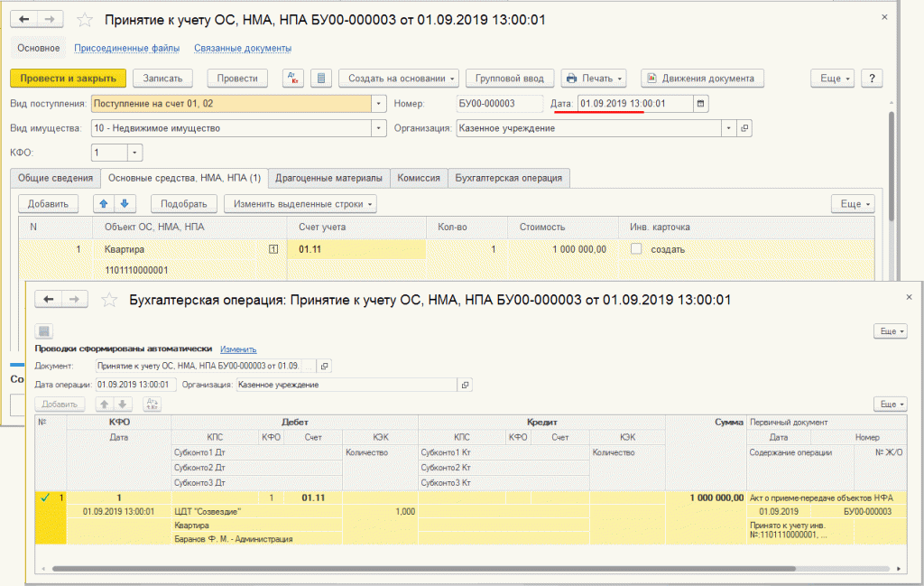Open the КФО dropdown list
Screen dimensions: 924x586
[135, 153]
